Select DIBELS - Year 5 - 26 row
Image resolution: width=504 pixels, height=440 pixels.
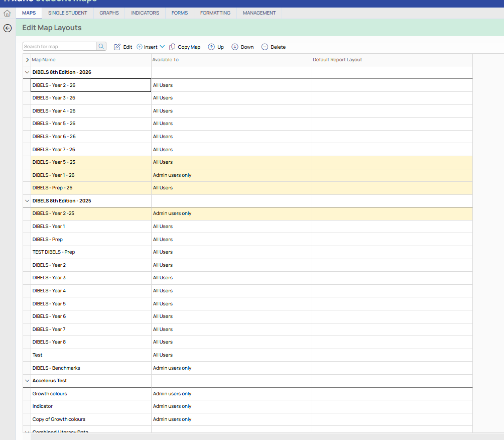[x=247, y=124]
